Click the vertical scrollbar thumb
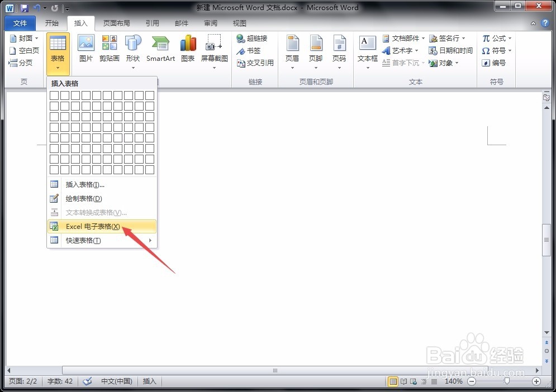Screen dimensions: 556x392 point(547,240)
